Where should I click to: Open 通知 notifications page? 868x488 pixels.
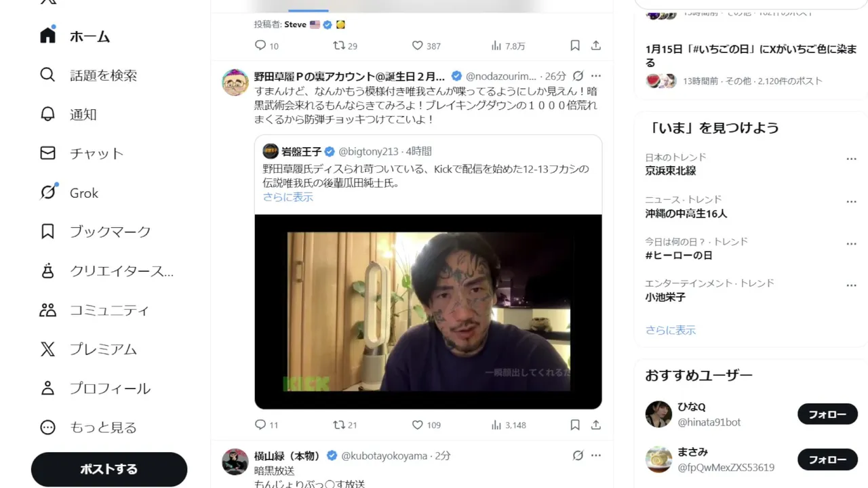click(68, 115)
